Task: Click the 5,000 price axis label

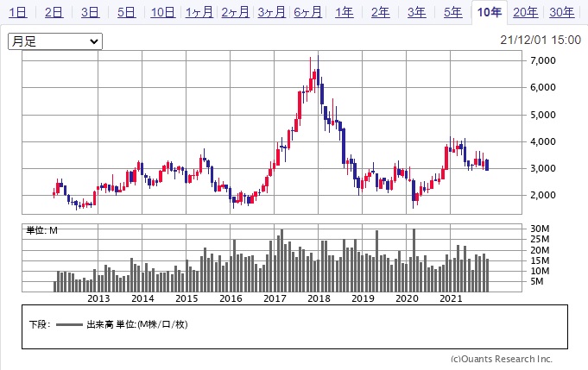Action: tap(542, 115)
